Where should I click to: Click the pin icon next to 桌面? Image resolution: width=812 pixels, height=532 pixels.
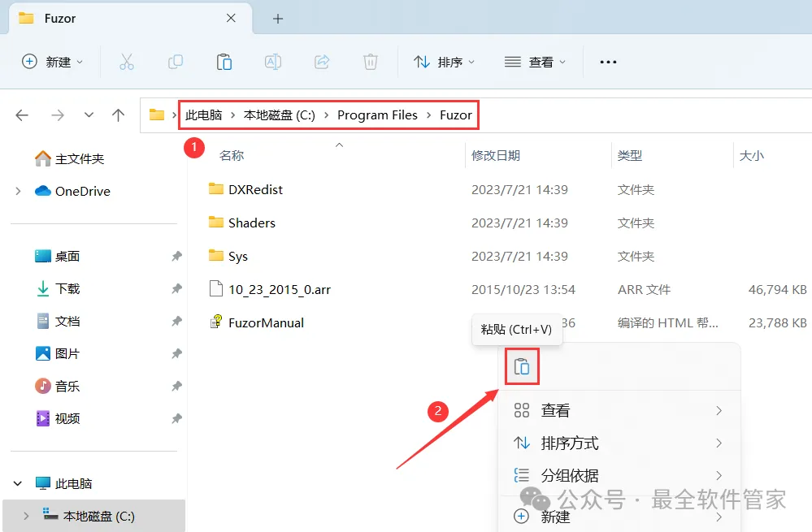(176, 256)
